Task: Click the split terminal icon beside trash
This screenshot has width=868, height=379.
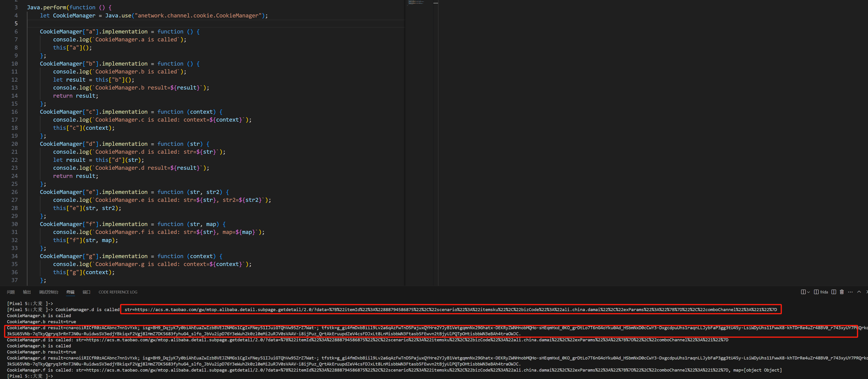Action: [x=834, y=292]
